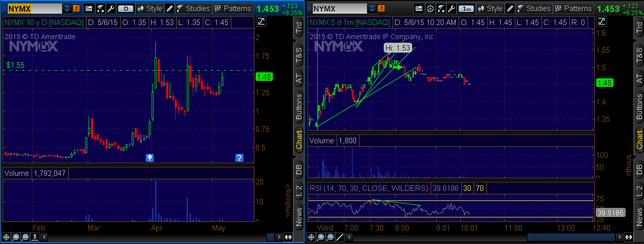Zoom in using left chart bottom magnifier
Viewport: 644px width, 244px height.
click(x=17, y=237)
